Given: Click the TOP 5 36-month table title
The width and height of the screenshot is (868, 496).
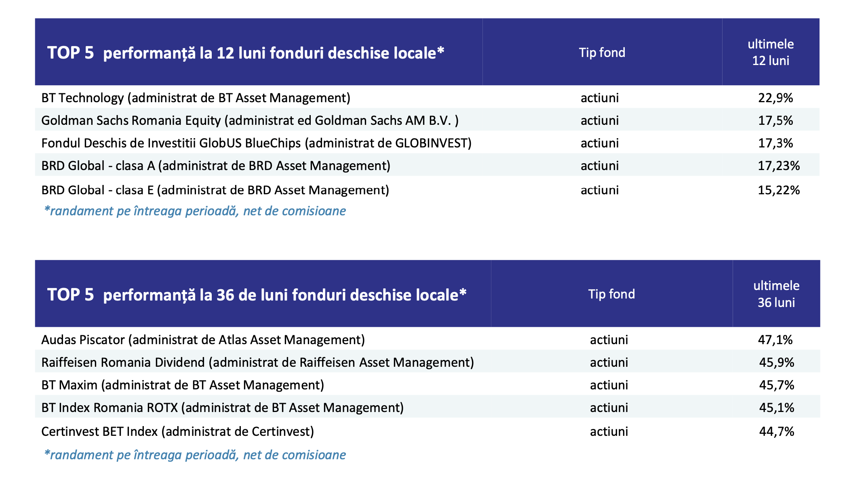Looking at the screenshot, I should [257, 295].
